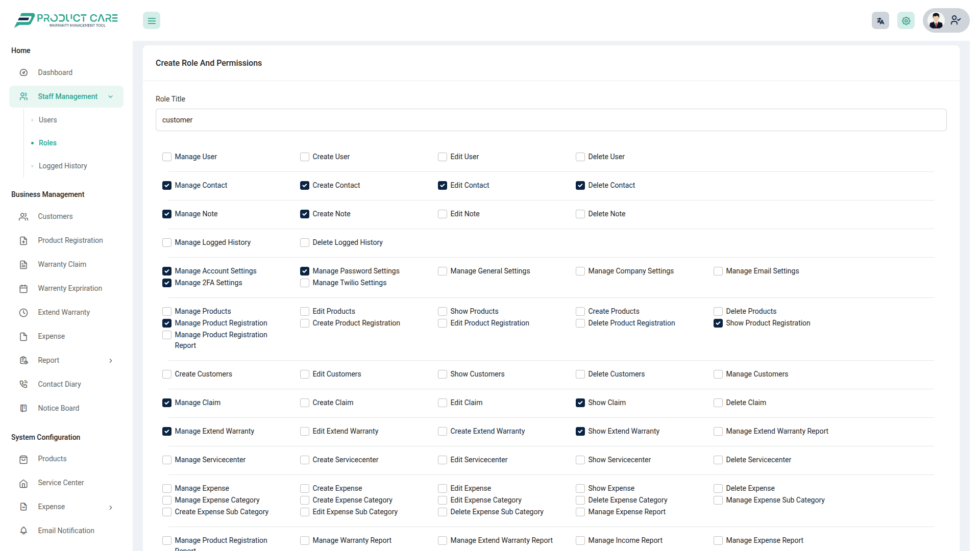
Task: Click the Role Title input field
Action: [x=551, y=120]
